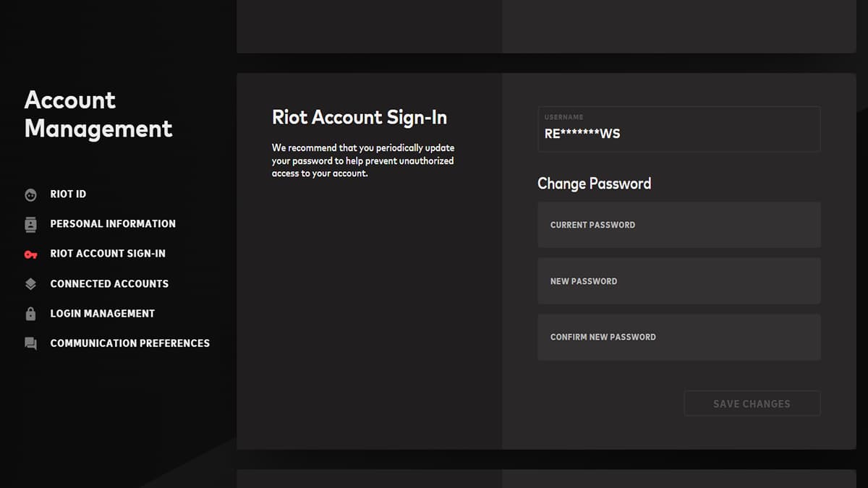This screenshot has height=488, width=868.
Task: Click the padlock icon next to Login Management
Action: (30, 313)
